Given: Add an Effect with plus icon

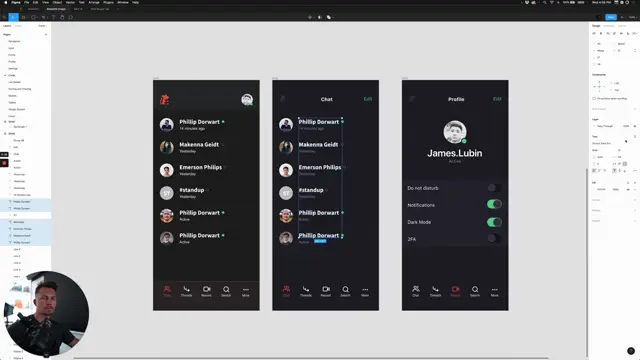Looking at the screenshot, I should click(635, 210).
